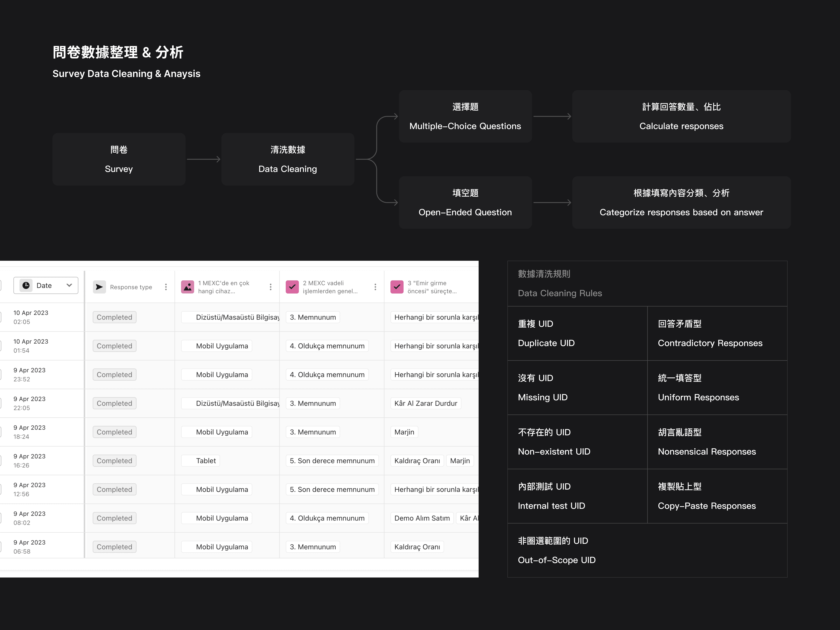
Task: Toggle the select-all checkbox in the table header
Action: [1, 286]
